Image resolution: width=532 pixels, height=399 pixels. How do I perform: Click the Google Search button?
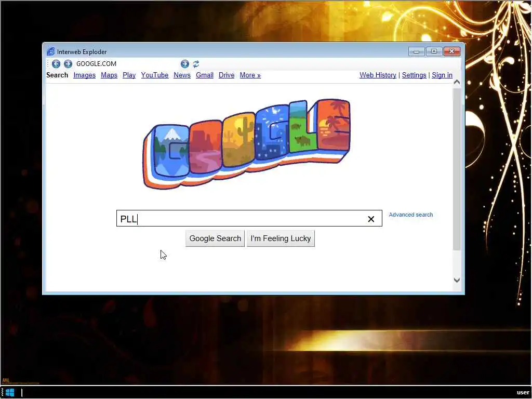(x=215, y=238)
